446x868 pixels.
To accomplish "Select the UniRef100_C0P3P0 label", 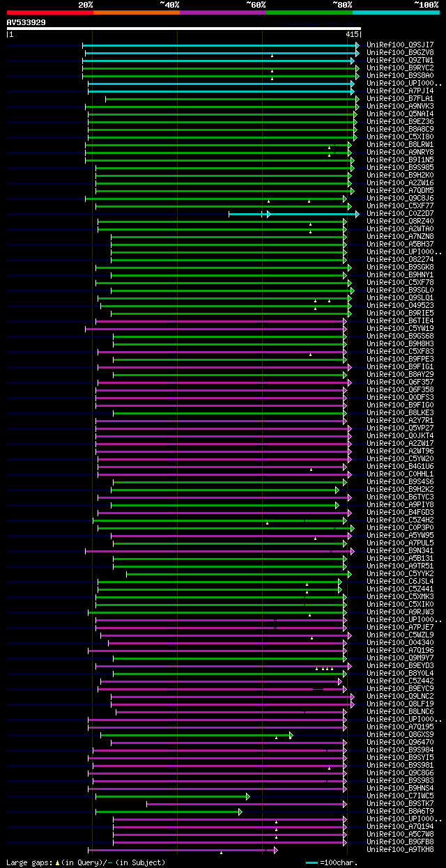I will click(x=400, y=527).
